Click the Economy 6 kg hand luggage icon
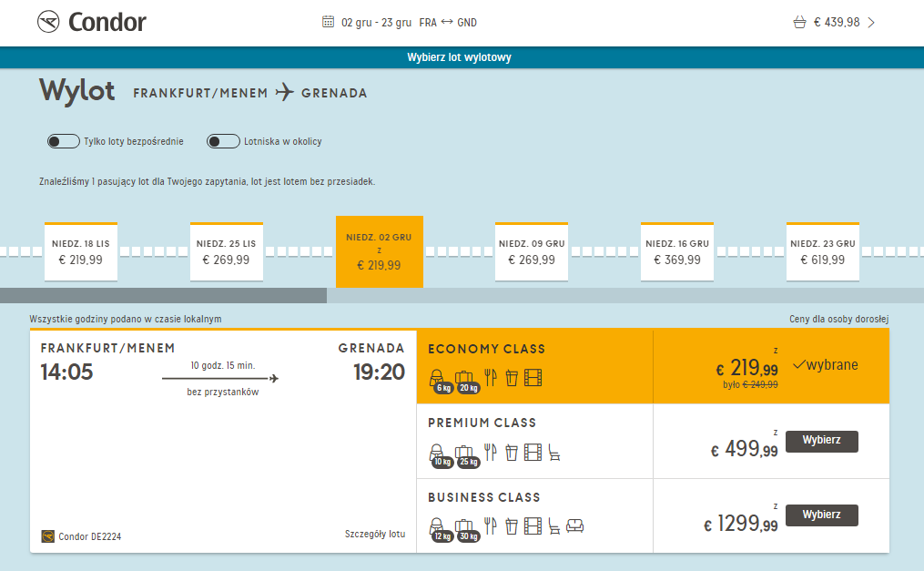 tap(439, 381)
